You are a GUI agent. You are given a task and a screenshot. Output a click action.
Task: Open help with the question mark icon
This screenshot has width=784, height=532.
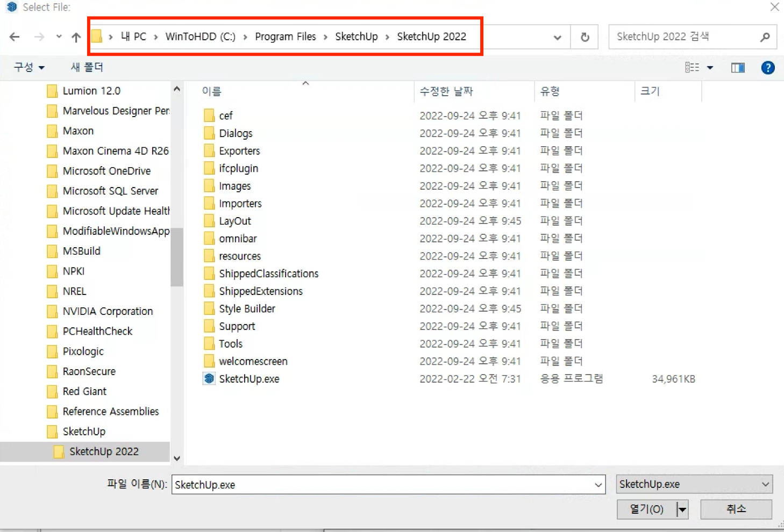[x=768, y=68]
